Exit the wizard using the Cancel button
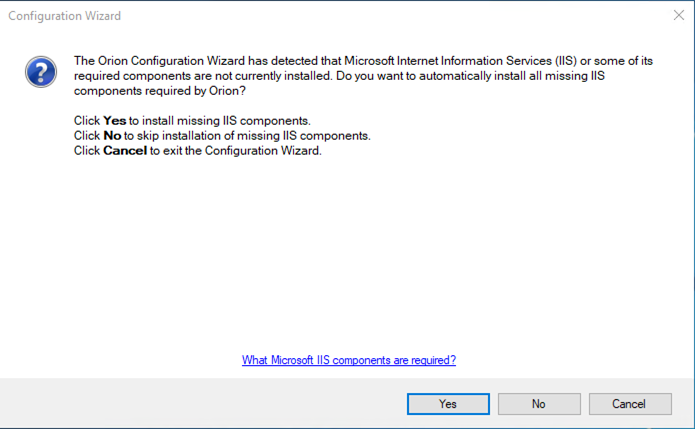 pyautogui.click(x=630, y=404)
